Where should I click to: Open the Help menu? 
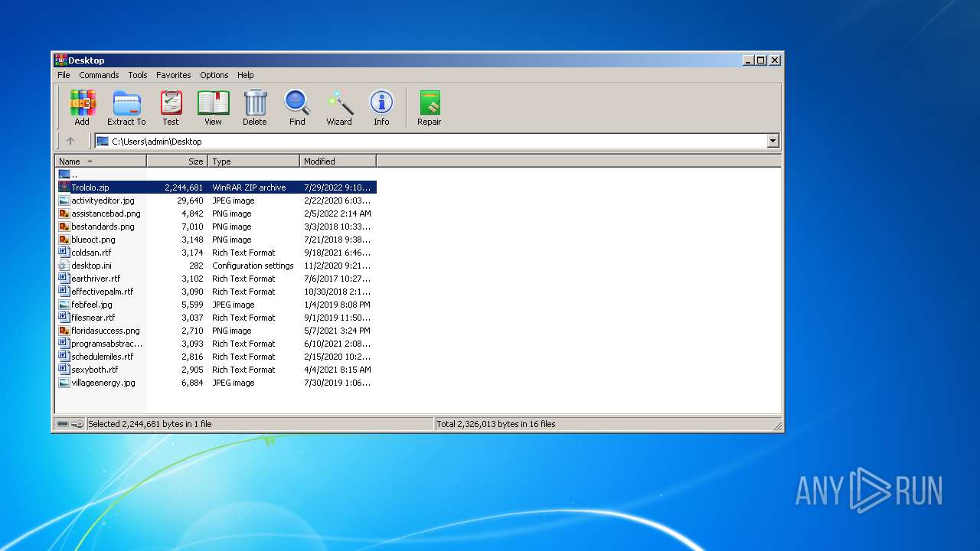click(x=245, y=75)
